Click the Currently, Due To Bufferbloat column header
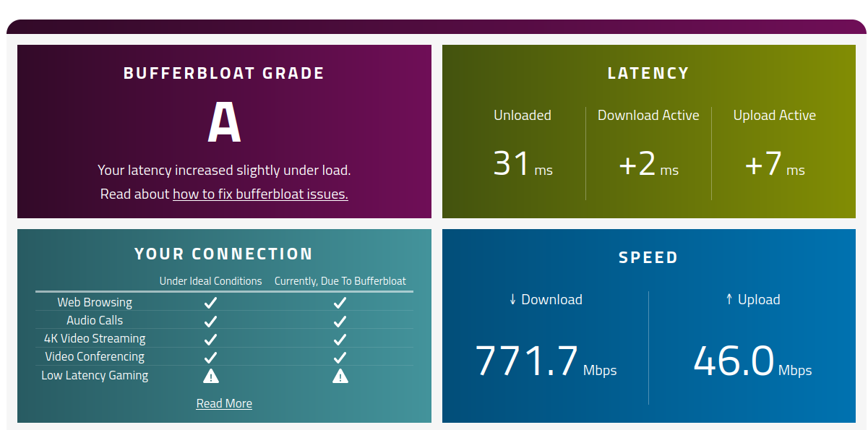Viewport: 868px width, 430px height. point(340,281)
